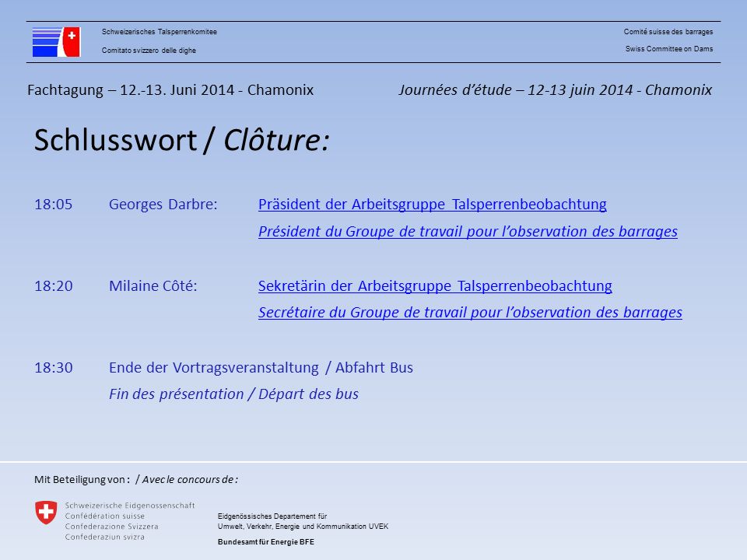747x560 pixels.
Task: Click Confédération suisse text
Action: 105,516
